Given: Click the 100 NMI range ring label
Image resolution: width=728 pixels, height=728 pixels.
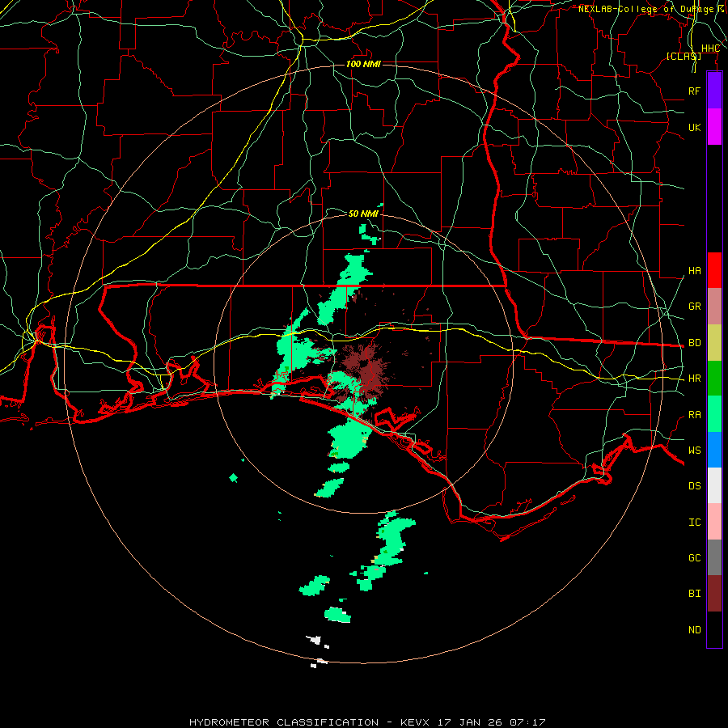Looking at the screenshot, I should coord(363,64).
